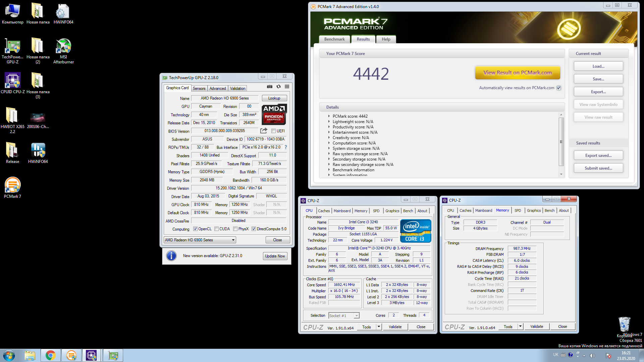Screen dimensions: 644x362
Task: Open the PCMark Help tab
Action: 386,39
